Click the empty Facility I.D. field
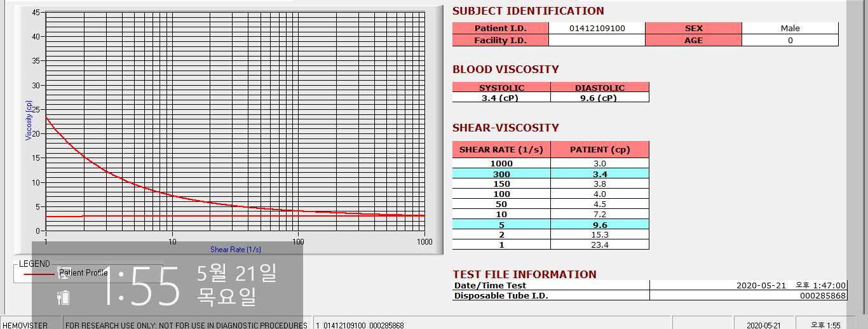The height and width of the screenshot is (329, 868). point(597,40)
